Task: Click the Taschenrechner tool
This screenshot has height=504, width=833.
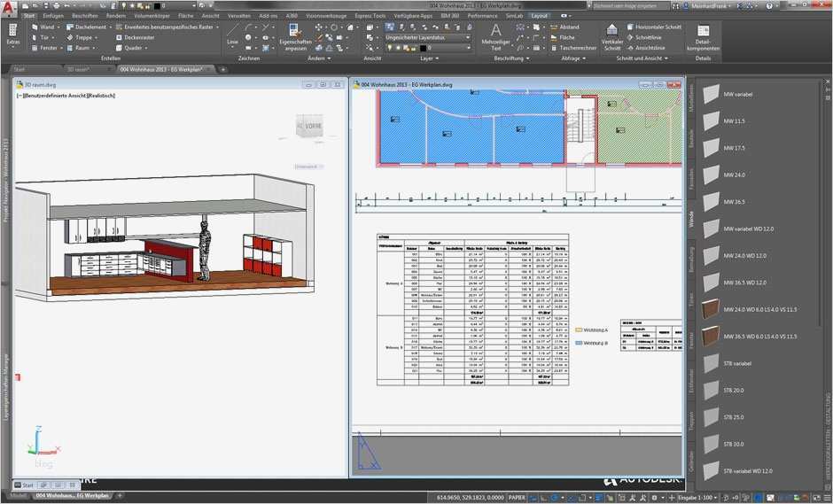Action: tap(572, 48)
